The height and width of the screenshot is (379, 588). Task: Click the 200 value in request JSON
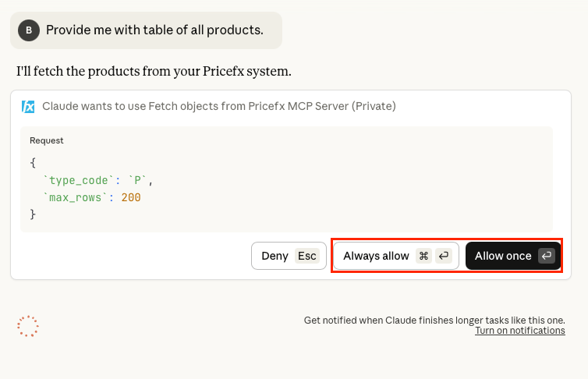click(x=131, y=197)
